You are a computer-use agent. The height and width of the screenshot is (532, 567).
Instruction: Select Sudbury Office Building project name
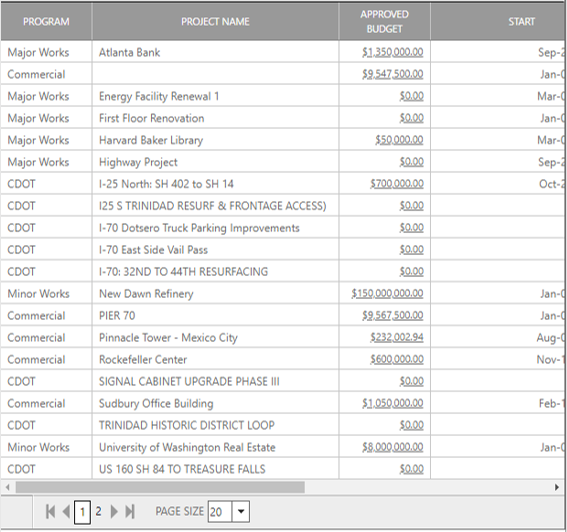(156, 404)
